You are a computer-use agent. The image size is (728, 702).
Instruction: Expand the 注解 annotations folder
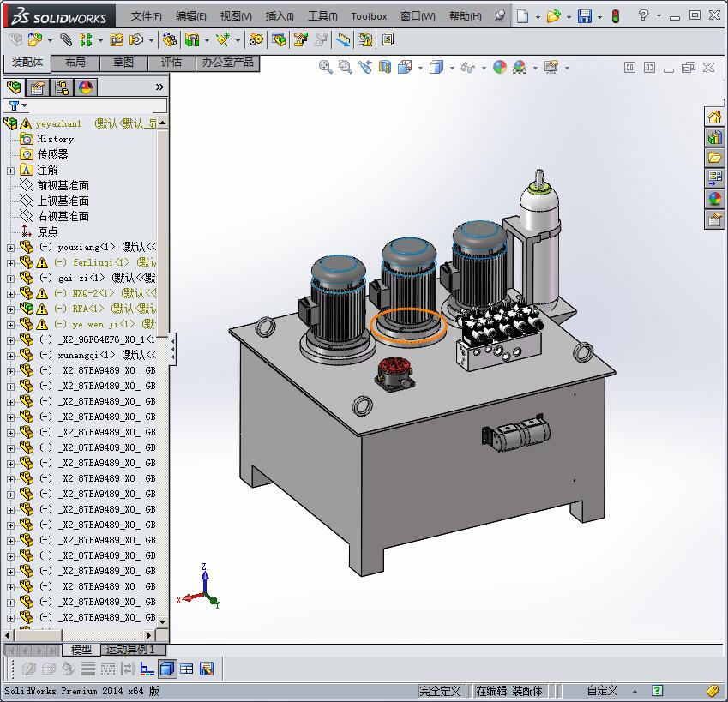coord(10,170)
